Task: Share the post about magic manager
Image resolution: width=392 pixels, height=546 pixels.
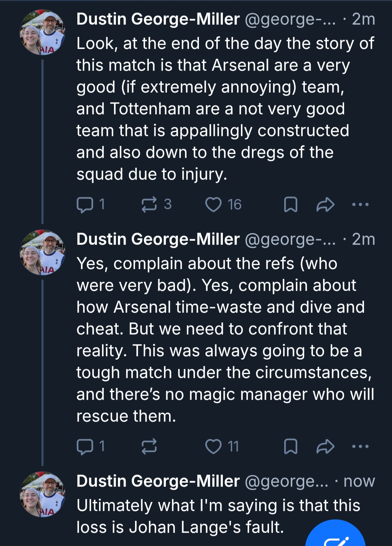Action: [325, 446]
